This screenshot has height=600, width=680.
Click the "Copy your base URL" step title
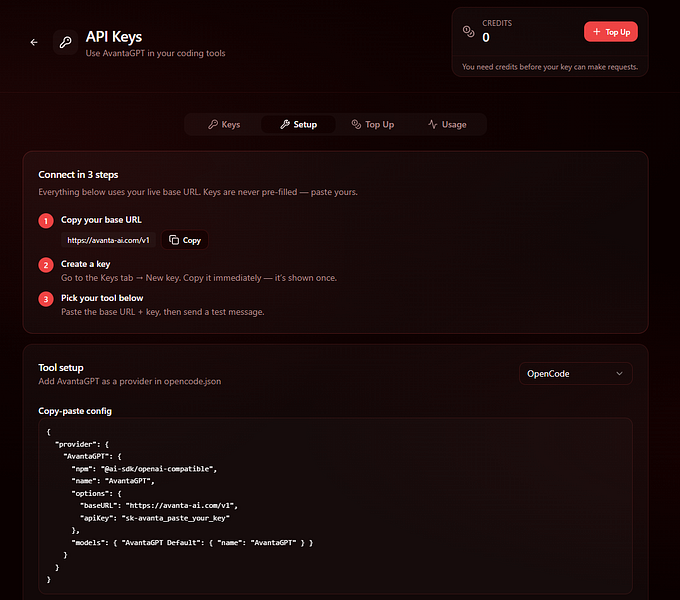(101, 220)
